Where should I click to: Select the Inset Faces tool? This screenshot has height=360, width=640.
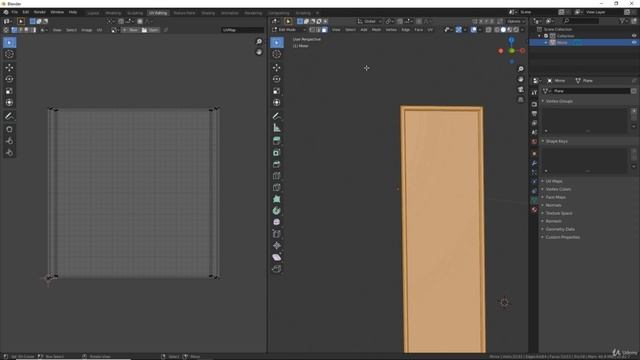277,153
